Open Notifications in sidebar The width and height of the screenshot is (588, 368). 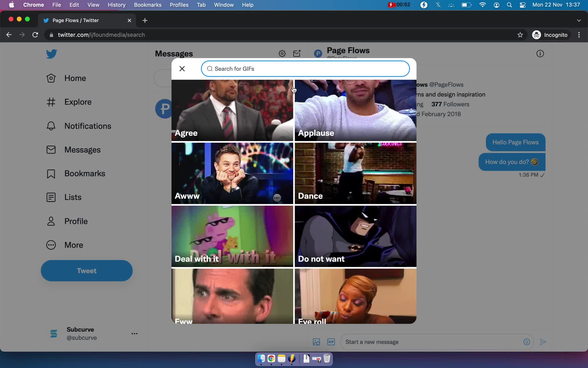click(x=79, y=126)
